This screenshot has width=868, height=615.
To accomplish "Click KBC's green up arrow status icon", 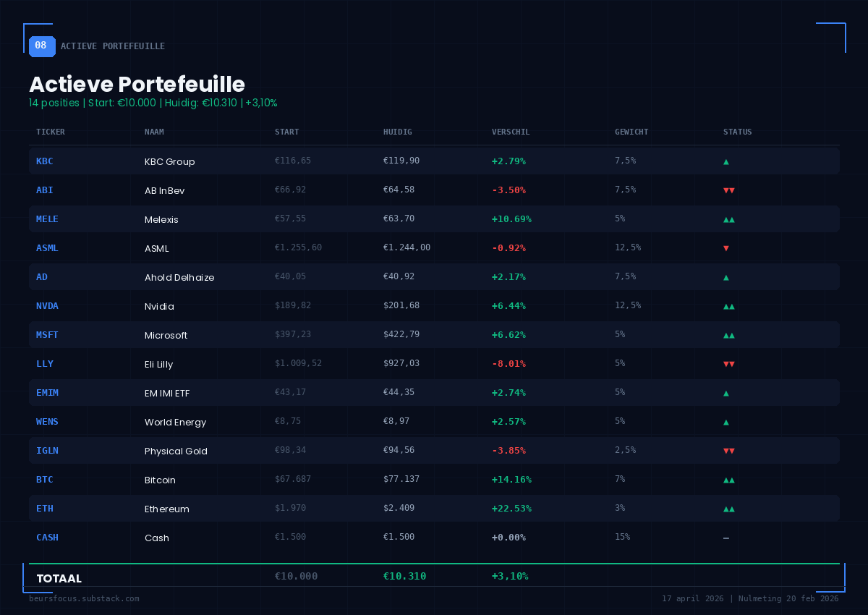I will [x=726, y=161].
